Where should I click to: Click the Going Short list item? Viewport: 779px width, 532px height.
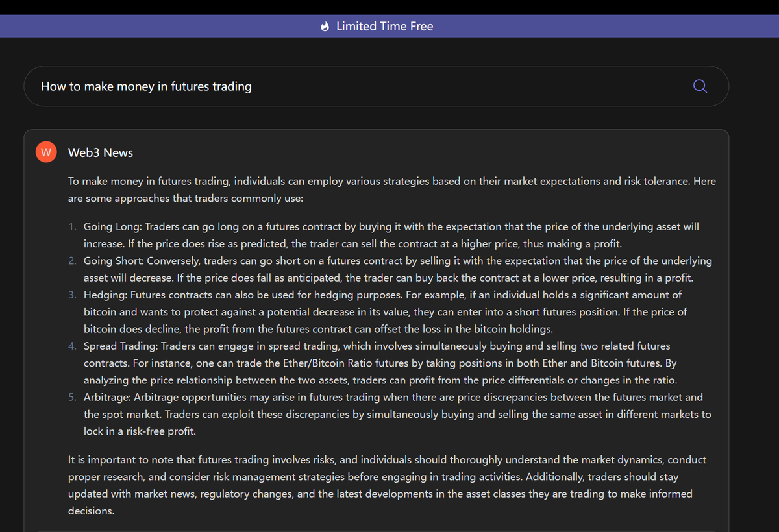[391, 269]
